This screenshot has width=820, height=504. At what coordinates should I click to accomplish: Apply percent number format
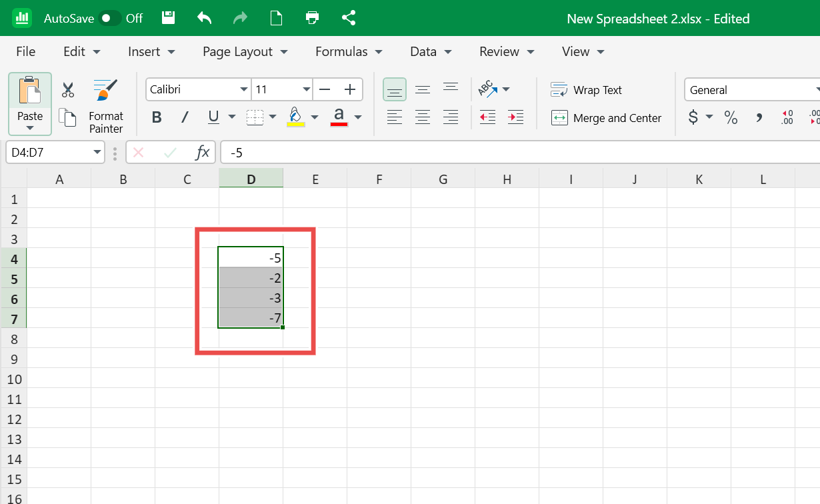tap(731, 118)
